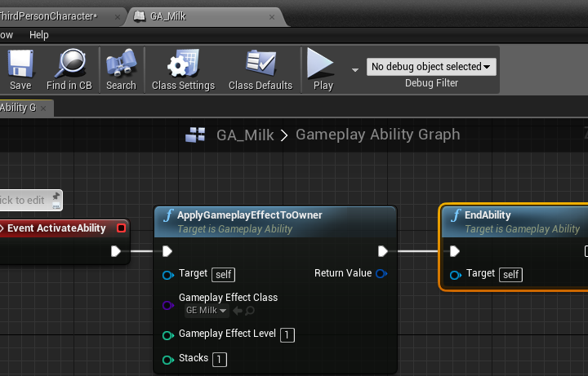588x376 pixels.
Task: Click the Gameplay Effect Level green pin
Action: (168, 335)
